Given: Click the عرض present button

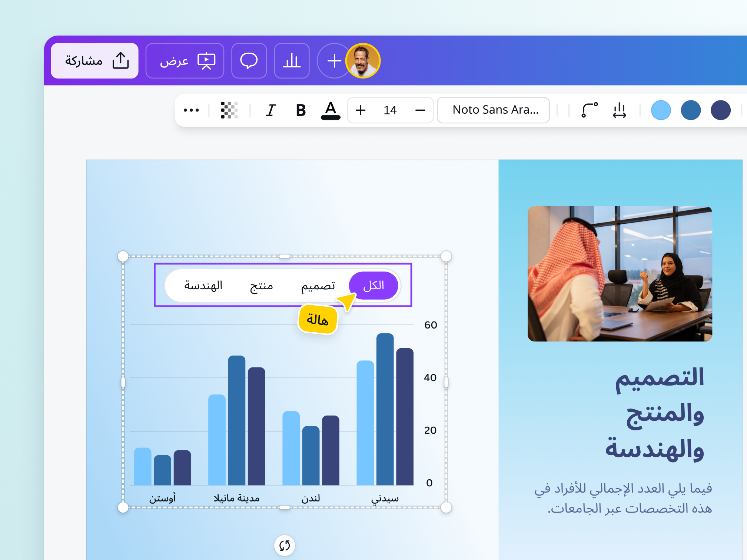Looking at the screenshot, I should coord(185,61).
